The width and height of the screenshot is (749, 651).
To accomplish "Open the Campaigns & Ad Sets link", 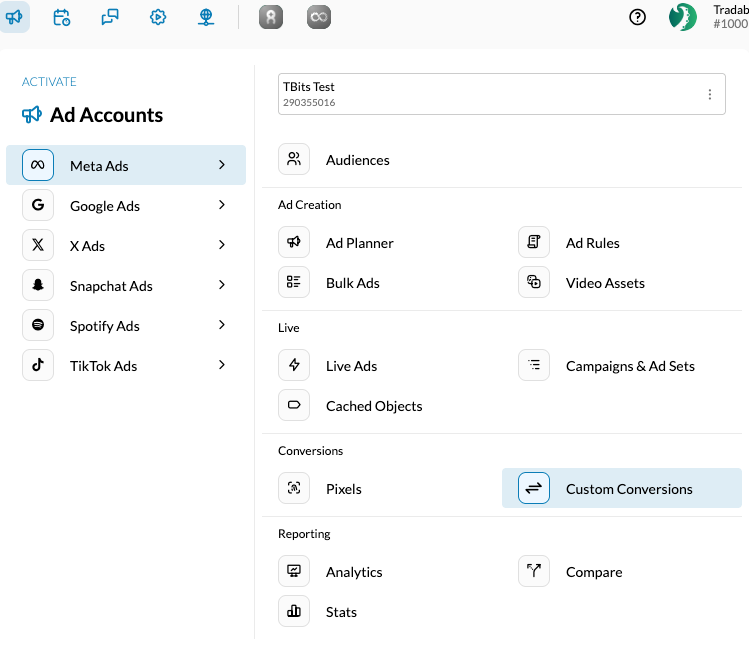I will [630, 366].
